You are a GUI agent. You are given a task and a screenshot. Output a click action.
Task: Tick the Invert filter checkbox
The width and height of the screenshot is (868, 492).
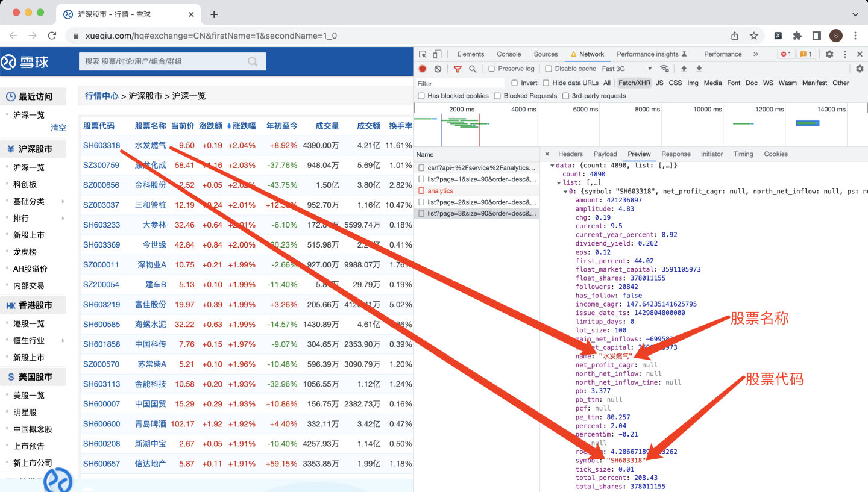514,83
